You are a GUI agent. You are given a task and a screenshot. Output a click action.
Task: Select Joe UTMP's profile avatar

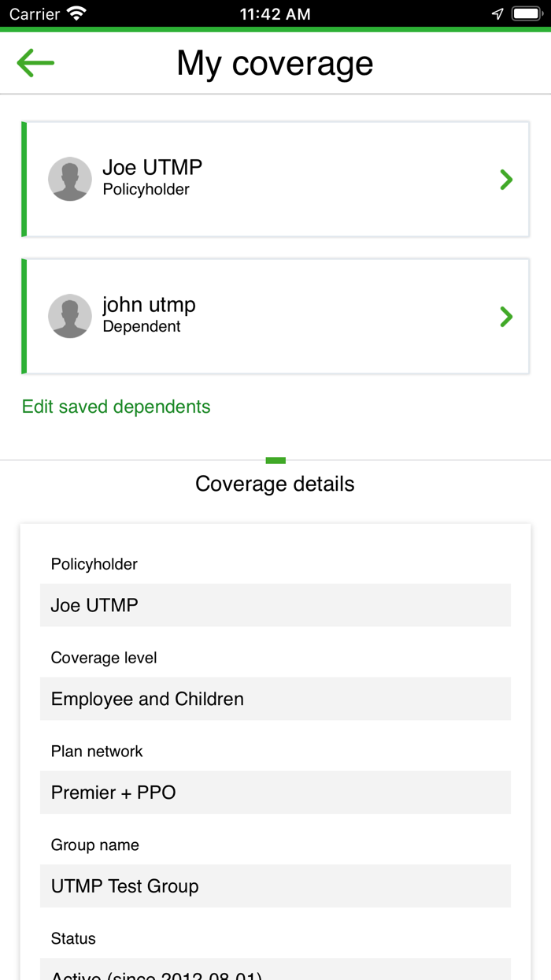70,179
